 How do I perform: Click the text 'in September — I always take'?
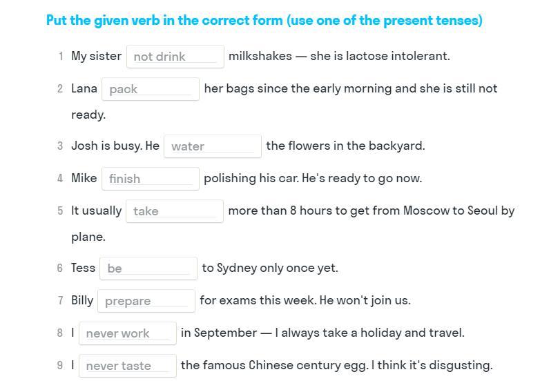tap(261, 333)
